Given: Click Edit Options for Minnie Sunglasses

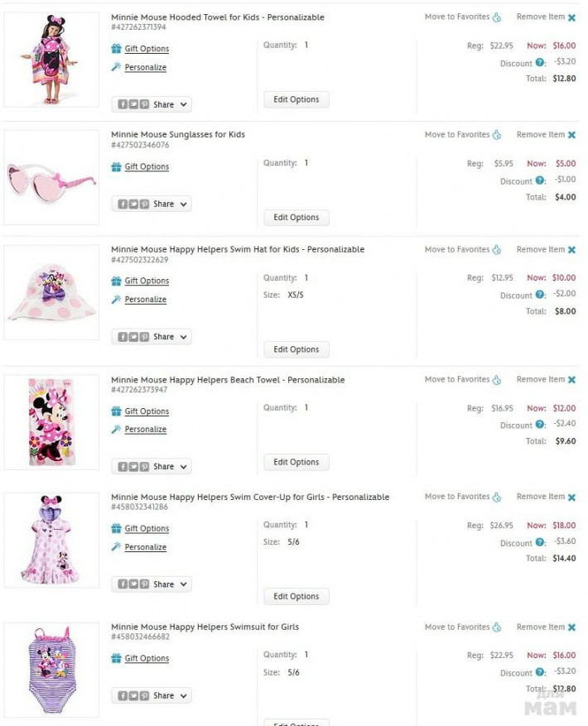Looking at the screenshot, I should pos(296,218).
